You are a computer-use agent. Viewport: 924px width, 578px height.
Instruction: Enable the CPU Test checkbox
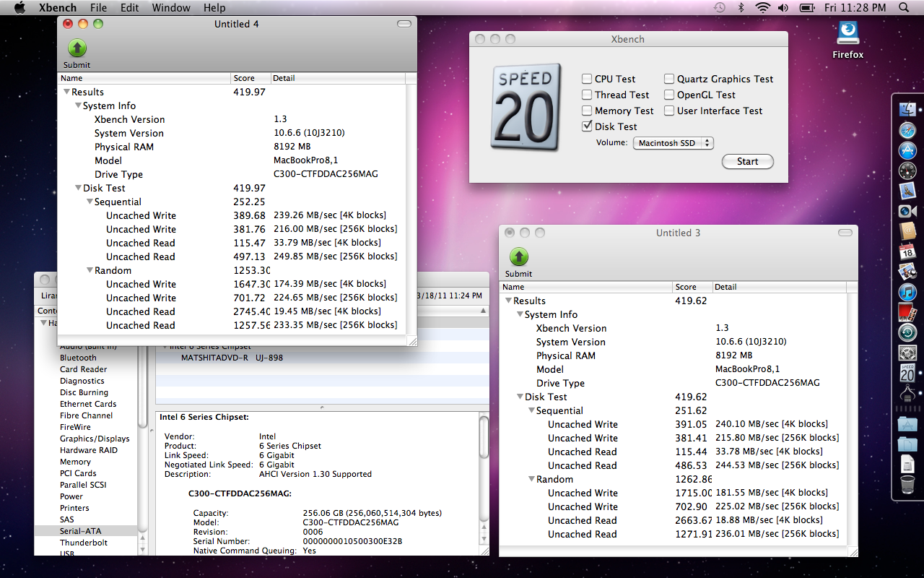click(x=587, y=79)
